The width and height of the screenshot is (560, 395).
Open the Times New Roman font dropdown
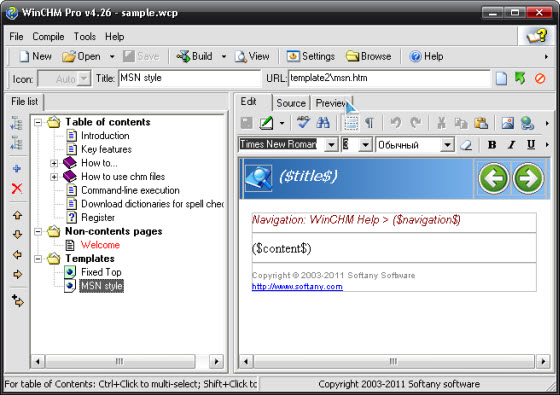click(331, 145)
